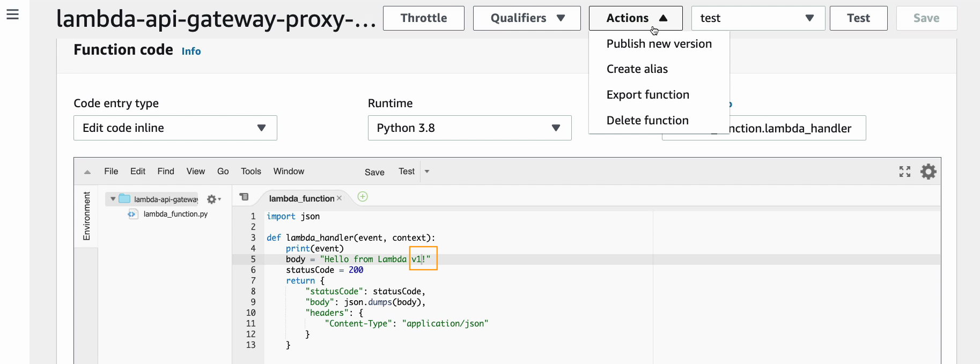980x364 pixels.
Task: Select lambda_function.py in file tree
Action: (x=175, y=214)
